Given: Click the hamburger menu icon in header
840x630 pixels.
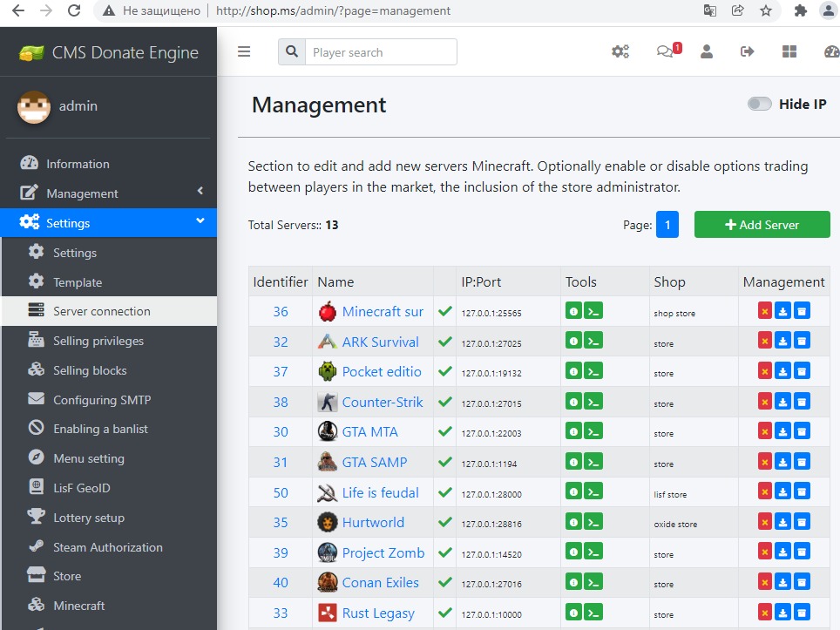Looking at the screenshot, I should (x=244, y=51).
